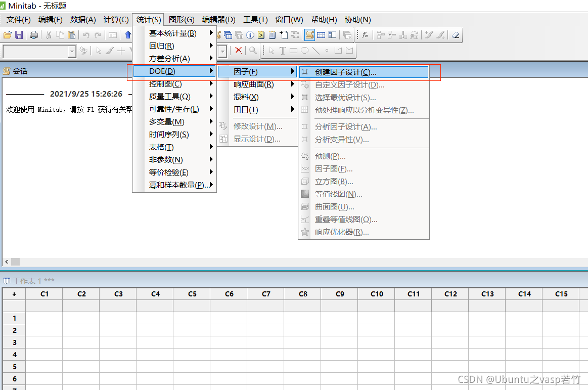Click the Save floppy disk icon

coord(19,35)
